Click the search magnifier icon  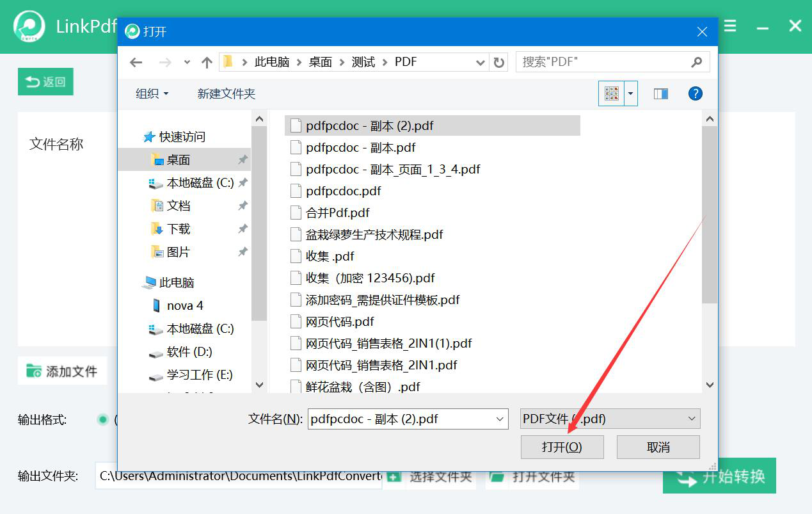[697, 62]
